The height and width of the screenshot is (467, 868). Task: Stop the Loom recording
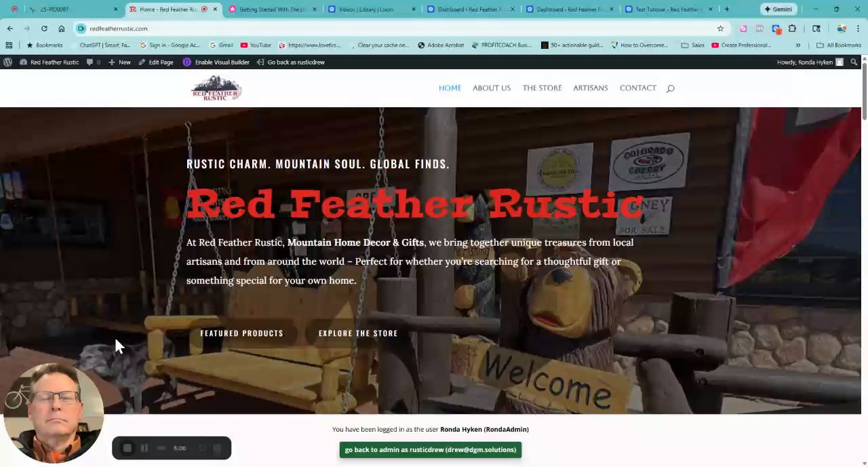pos(127,448)
